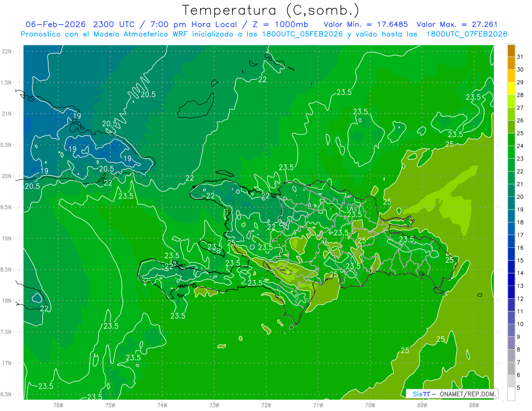
Task: Click the gray colorbar swatch between 6 and 7
Action: (x=511, y=368)
